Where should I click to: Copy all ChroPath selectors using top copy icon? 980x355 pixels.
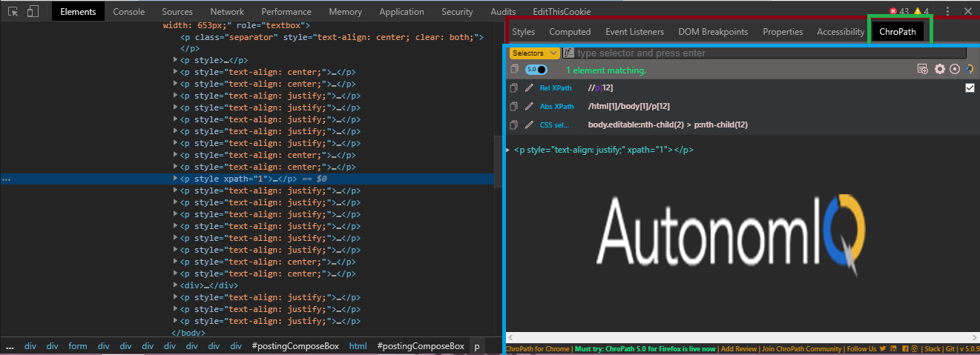coord(513,70)
